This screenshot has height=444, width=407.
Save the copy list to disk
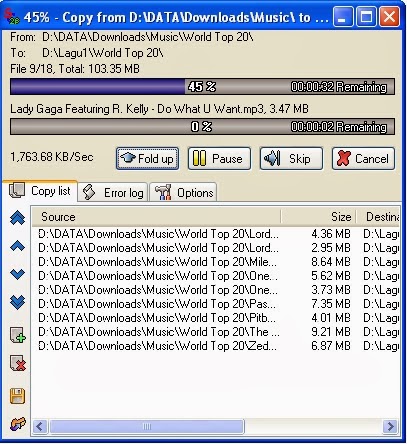pyautogui.click(x=18, y=396)
